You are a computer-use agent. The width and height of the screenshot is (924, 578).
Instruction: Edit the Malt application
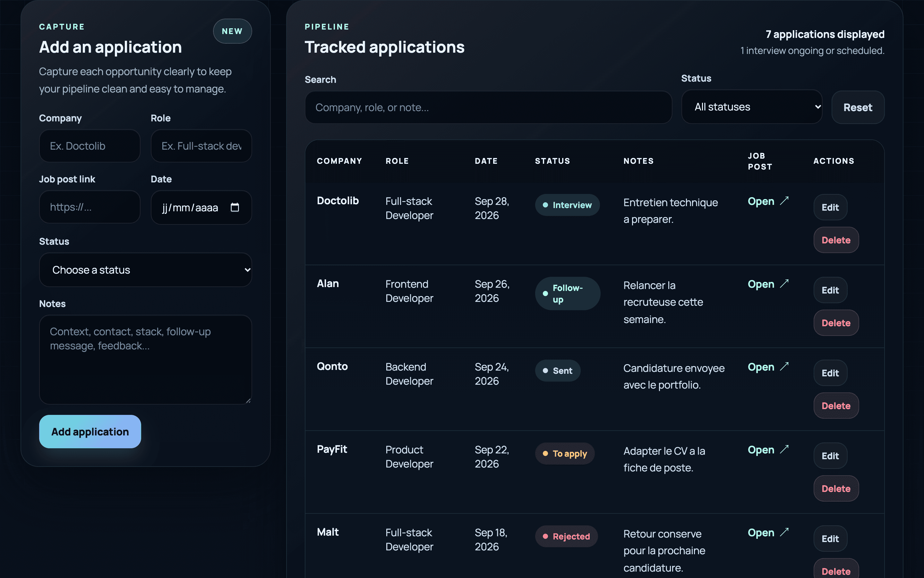pos(830,539)
